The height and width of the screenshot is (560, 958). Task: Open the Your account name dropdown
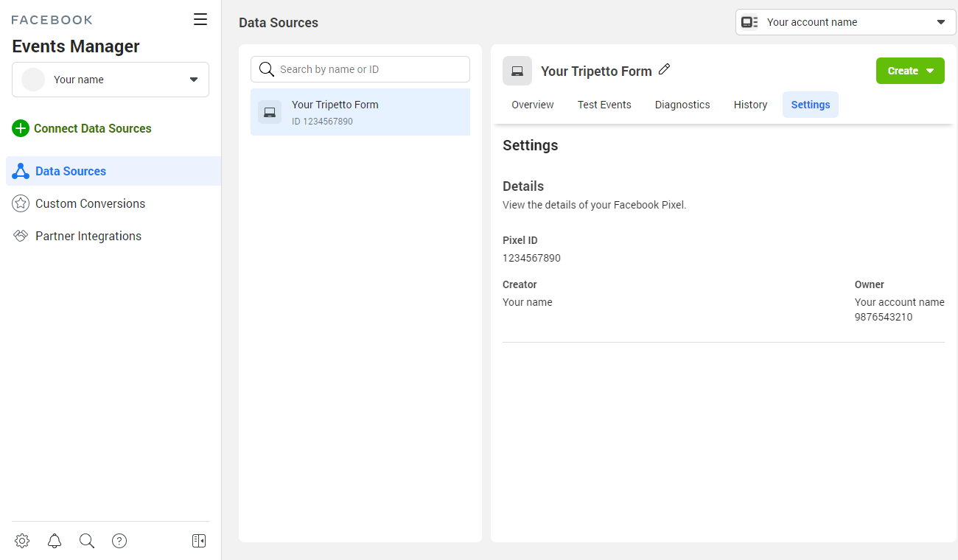tap(845, 22)
